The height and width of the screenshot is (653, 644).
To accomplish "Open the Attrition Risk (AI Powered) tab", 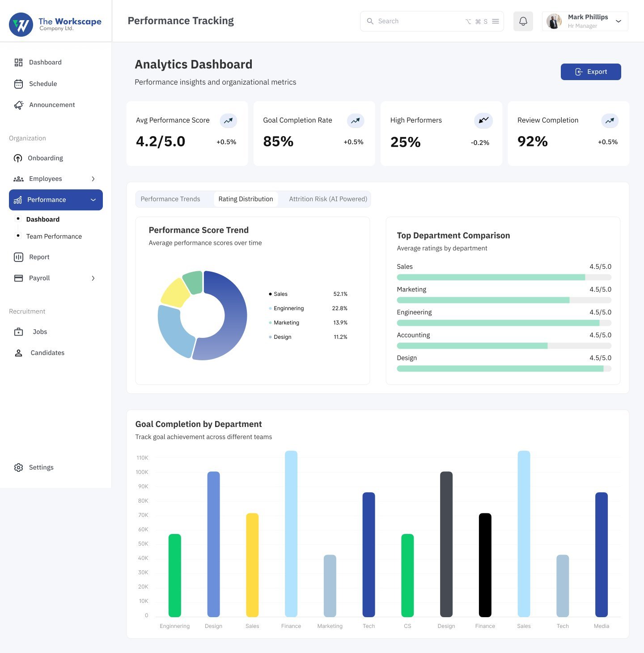I will (328, 199).
